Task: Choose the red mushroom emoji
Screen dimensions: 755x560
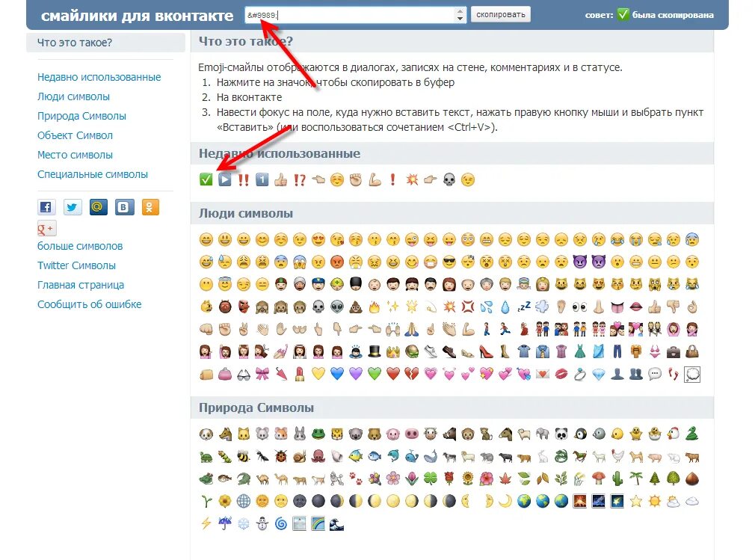Action: point(599,479)
